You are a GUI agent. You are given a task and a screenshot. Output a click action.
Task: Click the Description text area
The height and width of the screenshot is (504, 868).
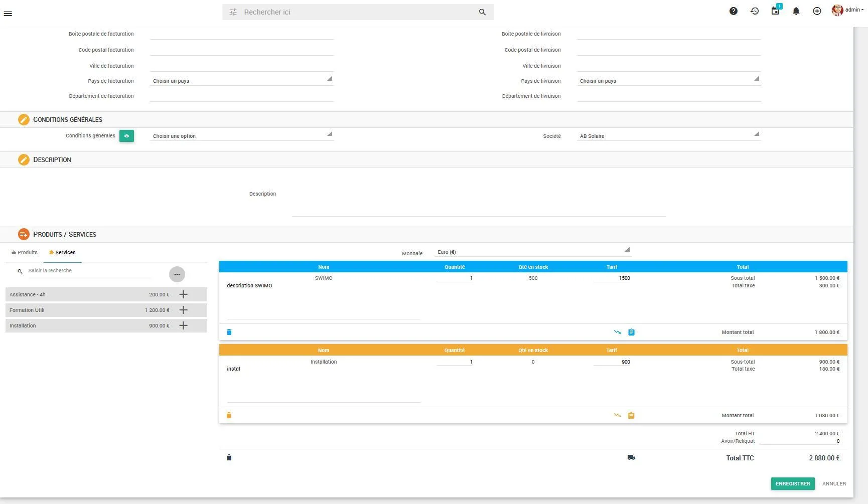[x=479, y=195]
